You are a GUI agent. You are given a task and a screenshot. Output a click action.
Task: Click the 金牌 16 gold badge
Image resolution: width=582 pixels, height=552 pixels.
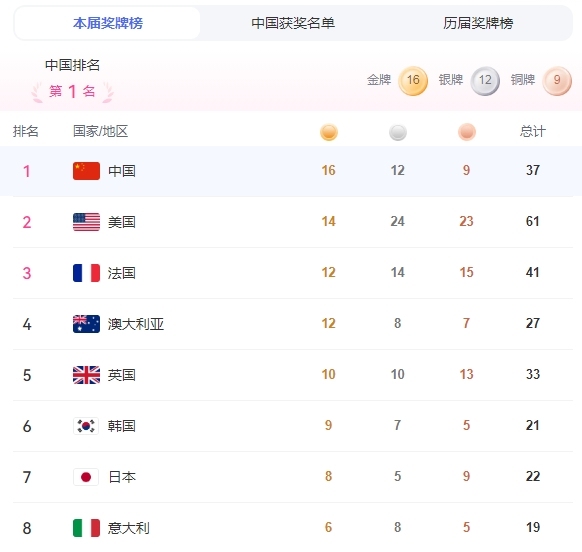[413, 81]
